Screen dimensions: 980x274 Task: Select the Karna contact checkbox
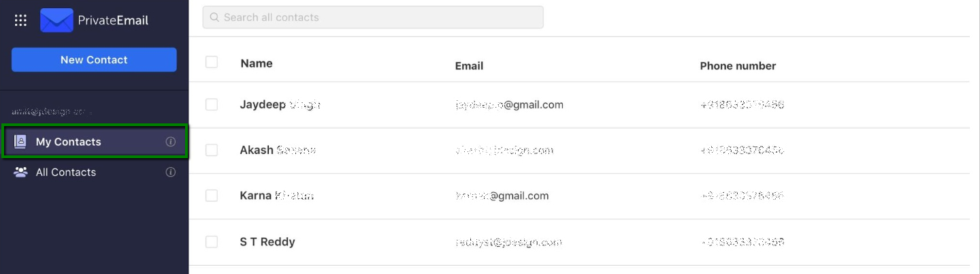[212, 196]
